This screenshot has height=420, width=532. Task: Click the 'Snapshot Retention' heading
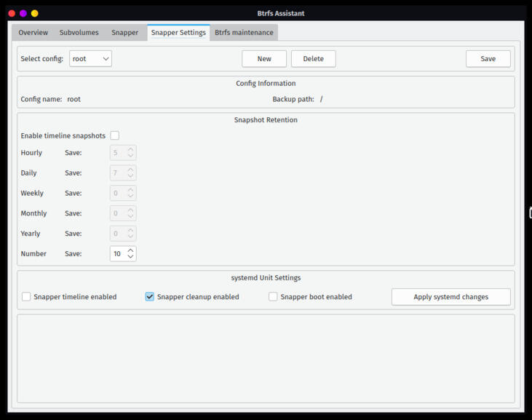tap(266, 120)
